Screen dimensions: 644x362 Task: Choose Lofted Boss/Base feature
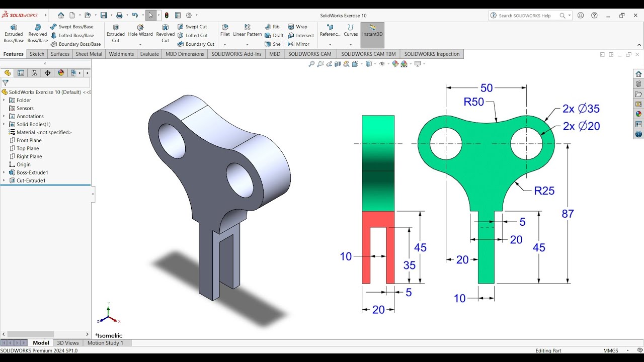[72, 35]
